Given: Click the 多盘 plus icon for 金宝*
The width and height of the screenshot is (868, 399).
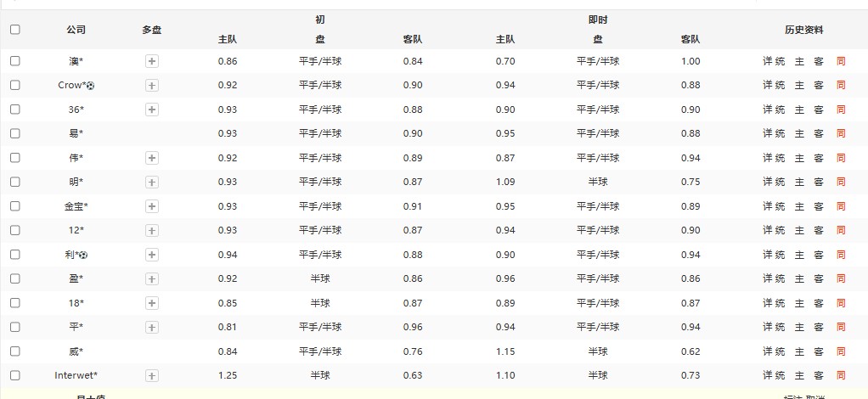Looking at the screenshot, I should click(x=152, y=206).
